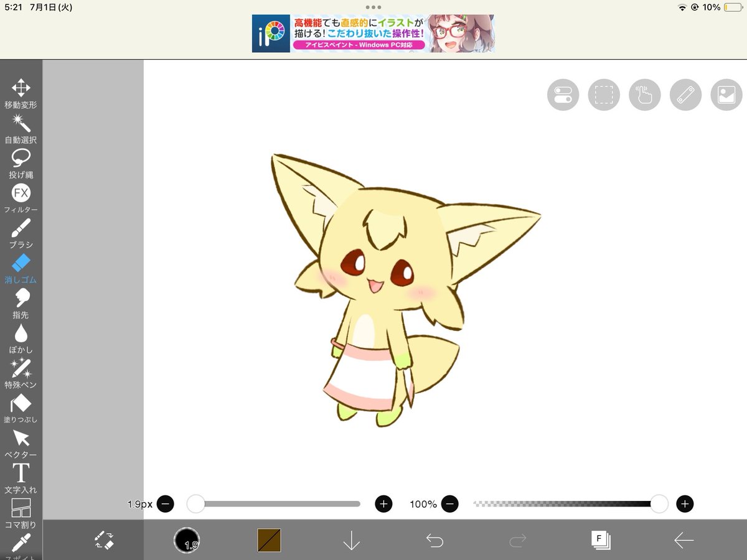Open the ibisPaint advertisement banner
The image size is (747, 560).
[x=374, y=34]
